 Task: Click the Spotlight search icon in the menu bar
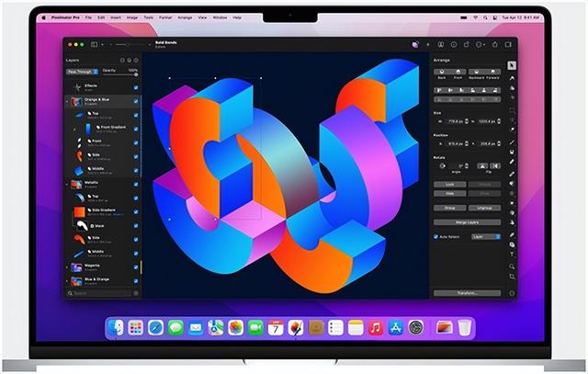[485, 17]
